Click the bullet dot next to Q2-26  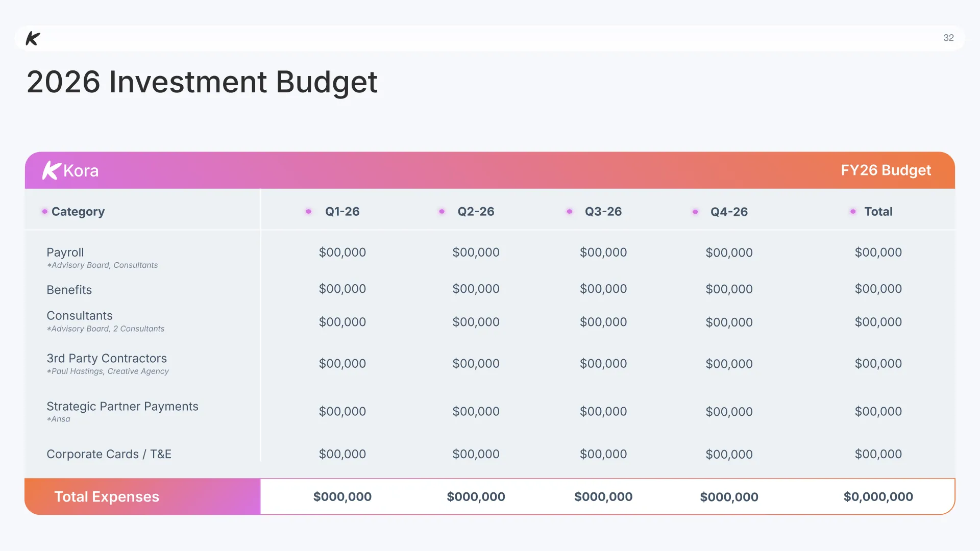[x=442, y=211]
